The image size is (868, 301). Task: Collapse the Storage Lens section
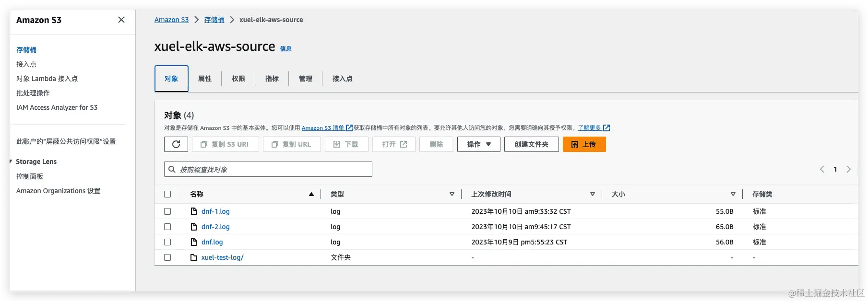click(11, 162)
